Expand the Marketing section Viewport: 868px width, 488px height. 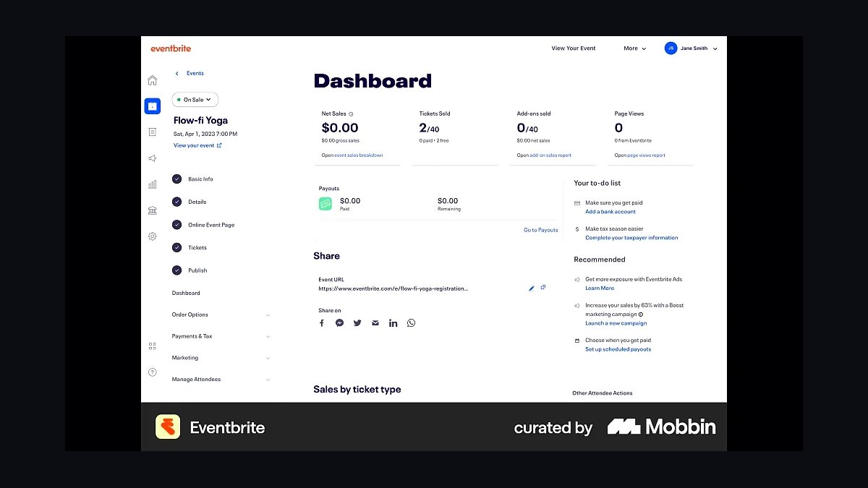point(221,358)
